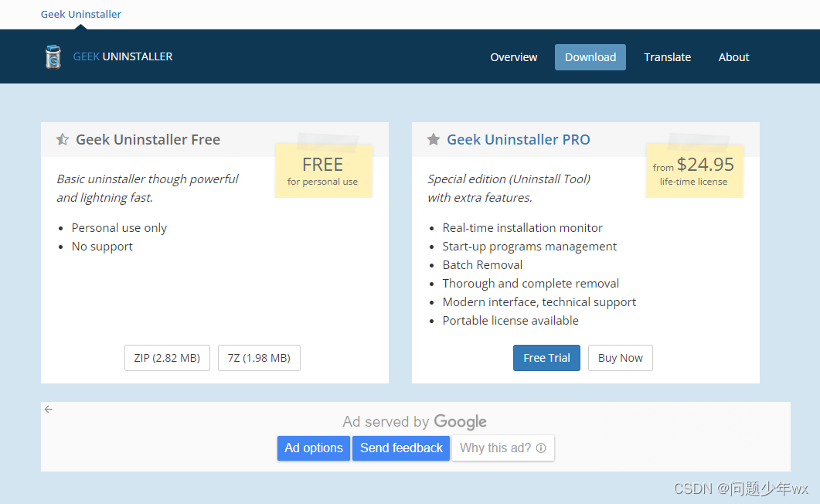Open the Overview menu item
This screenshot has height=504, width=820.
click(x=513, y=57)
